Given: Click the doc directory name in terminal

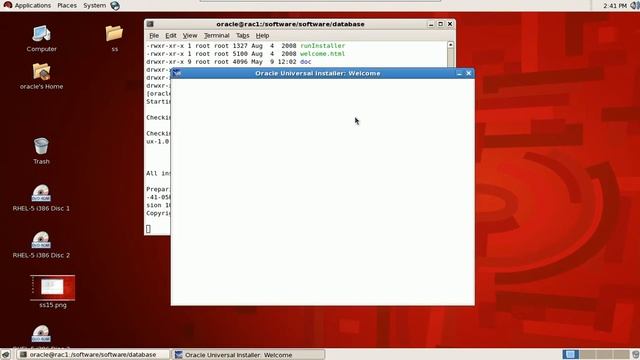Looking at the screenshot, I should 306,62.
